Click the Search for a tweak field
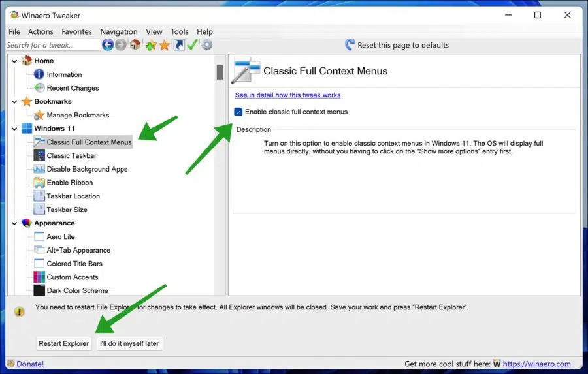 54,45
